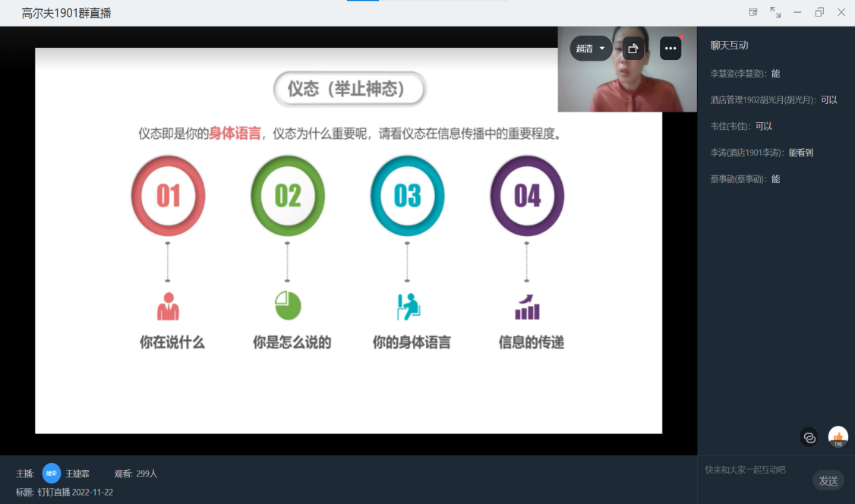Screen dimensions: 855x504
Task: Click the mini-window mode icon in title bar
Action: [753, 12]
